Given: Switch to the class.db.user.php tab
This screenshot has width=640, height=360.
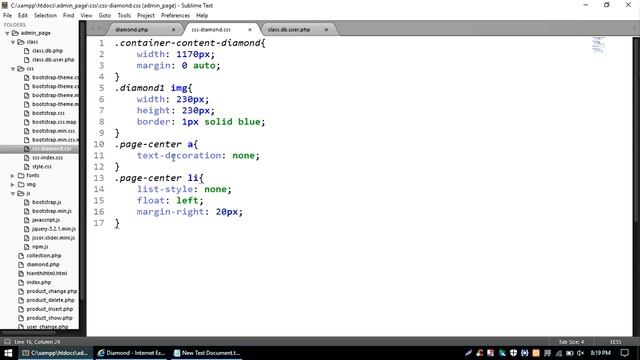Looking at the screenshot, I should [289, 29].
